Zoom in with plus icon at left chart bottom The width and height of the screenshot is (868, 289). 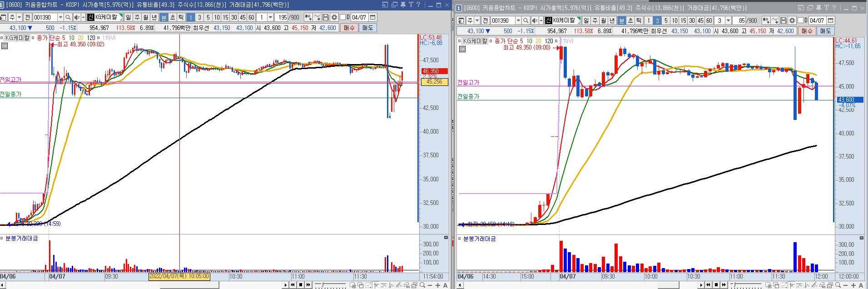pyautogui.click(x=438, y=285)
